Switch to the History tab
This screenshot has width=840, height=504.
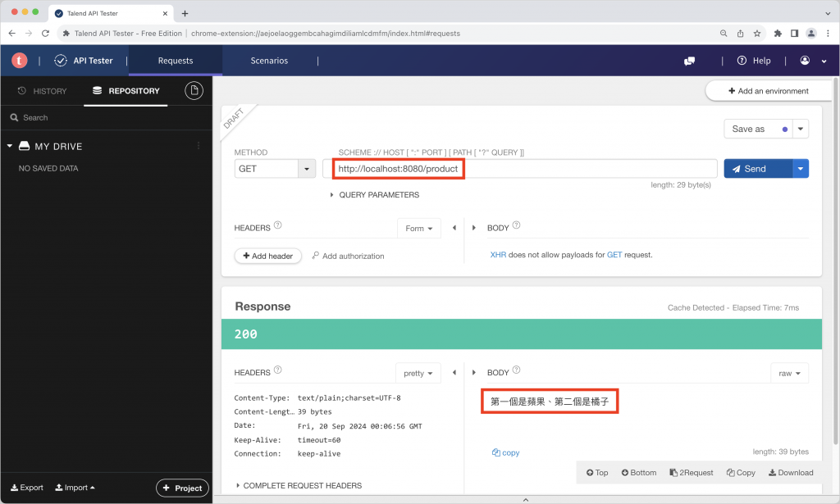pos(43,91)
